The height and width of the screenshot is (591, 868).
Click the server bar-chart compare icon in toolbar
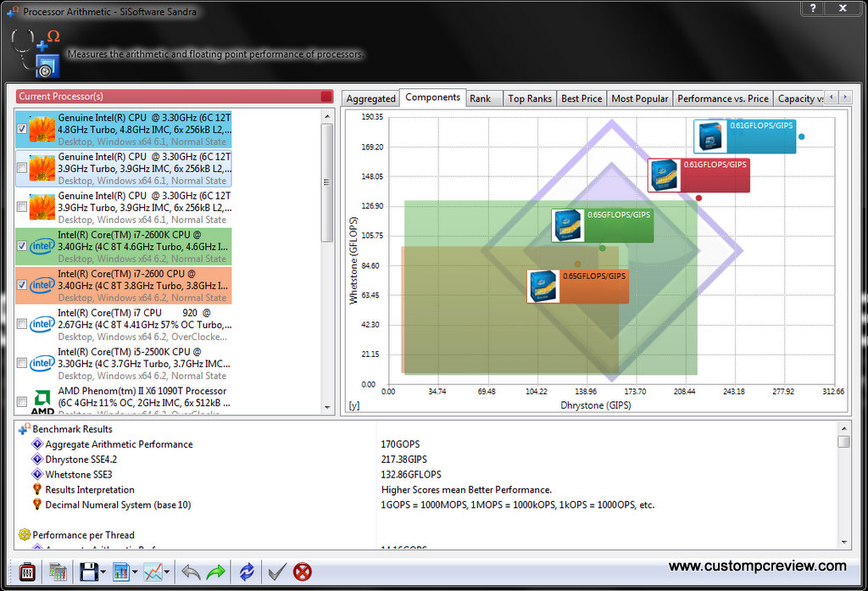(58, 571)
